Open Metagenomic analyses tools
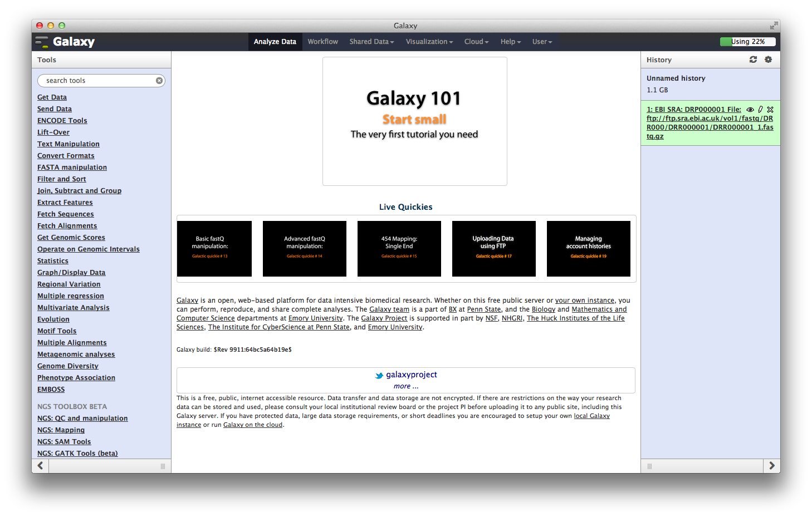The width and height of the screenshot is (812, 517). (76, 354)
